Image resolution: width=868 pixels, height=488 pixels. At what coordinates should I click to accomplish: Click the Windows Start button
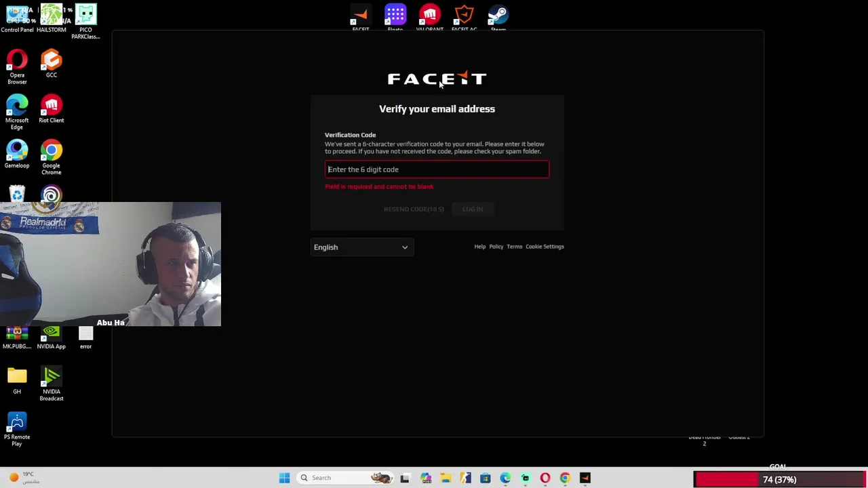point(284,478)
